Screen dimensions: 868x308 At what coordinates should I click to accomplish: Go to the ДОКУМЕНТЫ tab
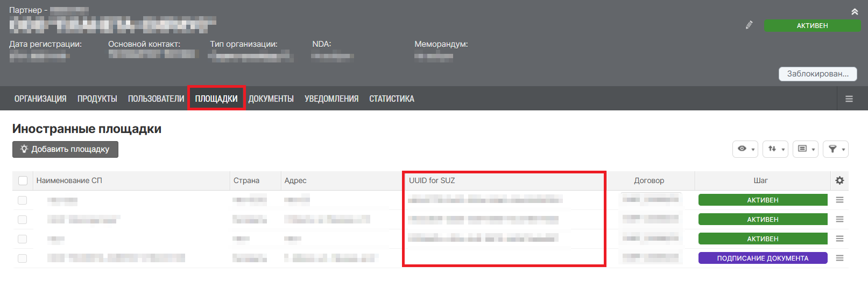[271, 99]
